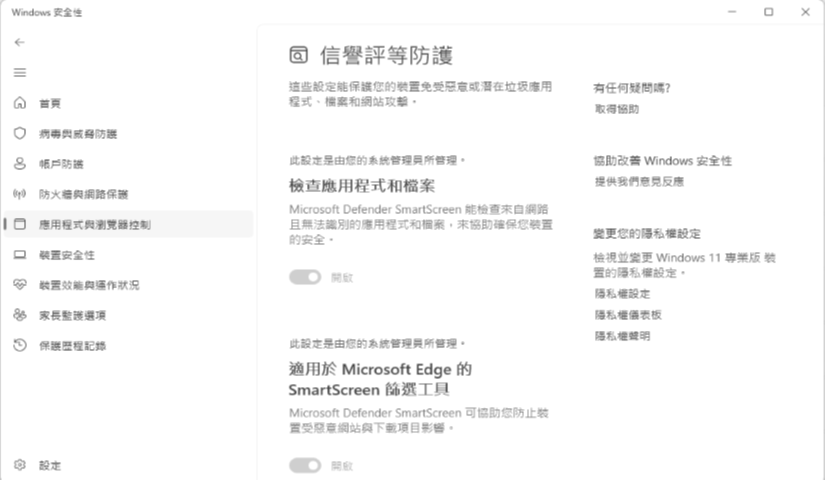This screenshot has width=825, height=480.
Task: Click the 隱私權設定 link
Action: click(x=622, y=294)
